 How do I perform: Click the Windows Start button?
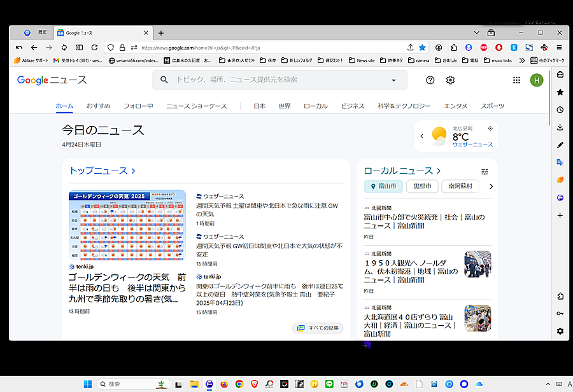88,384
